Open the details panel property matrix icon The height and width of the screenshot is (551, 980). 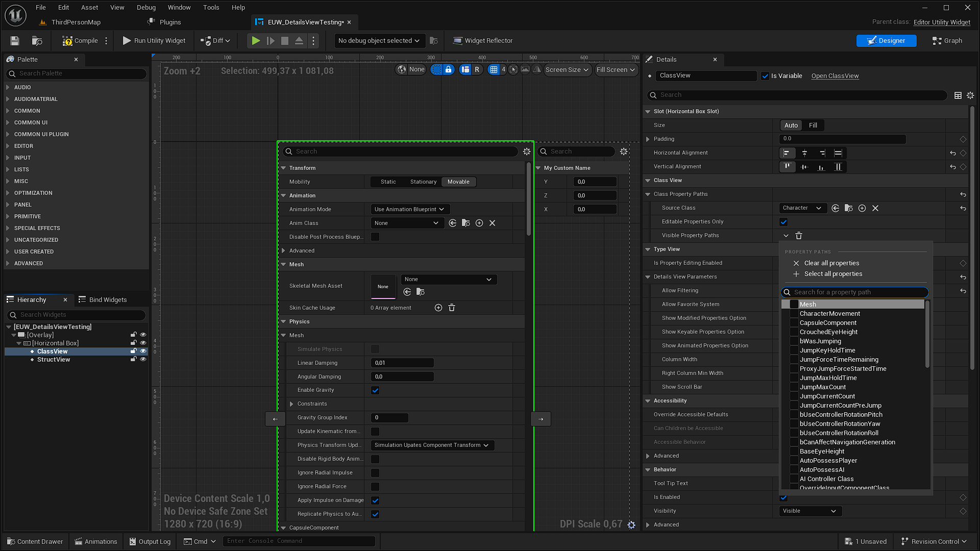tap(958, 95)
